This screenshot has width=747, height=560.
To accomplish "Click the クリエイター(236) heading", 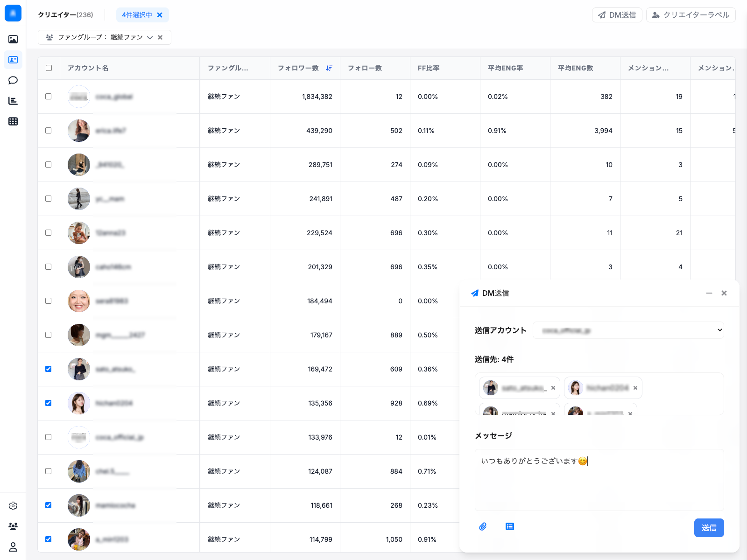I will (x=65, y=15).
